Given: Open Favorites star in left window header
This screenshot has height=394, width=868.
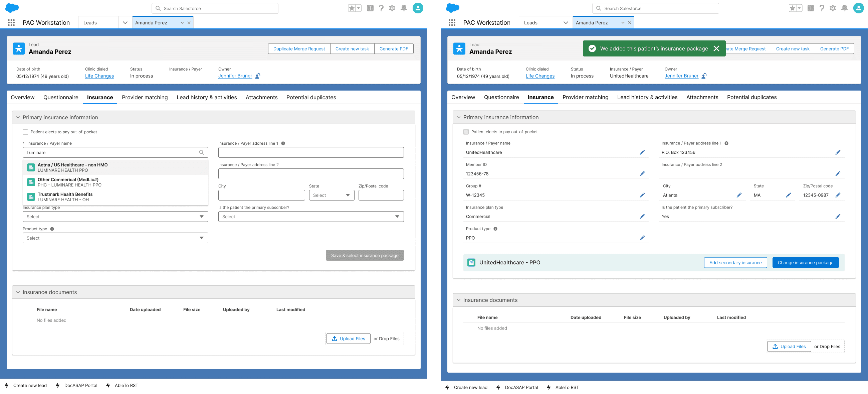Looking at the screenshot, I should click(352, 8).
